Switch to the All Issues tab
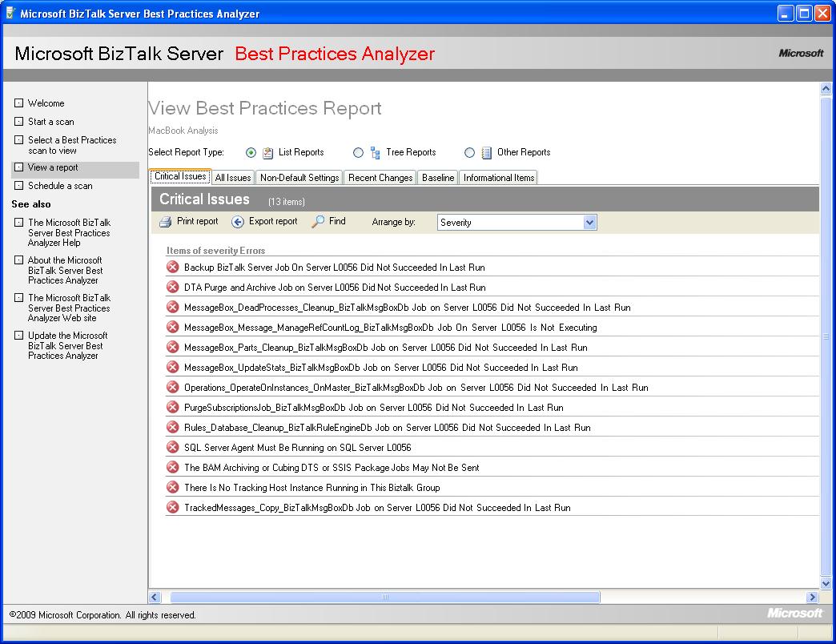836x644 pixels. 233,178
